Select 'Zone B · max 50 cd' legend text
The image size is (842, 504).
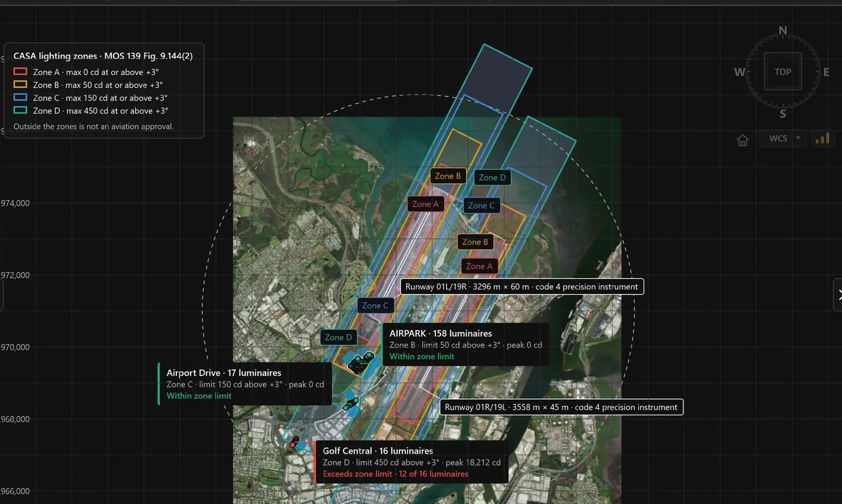coord(98,85)
